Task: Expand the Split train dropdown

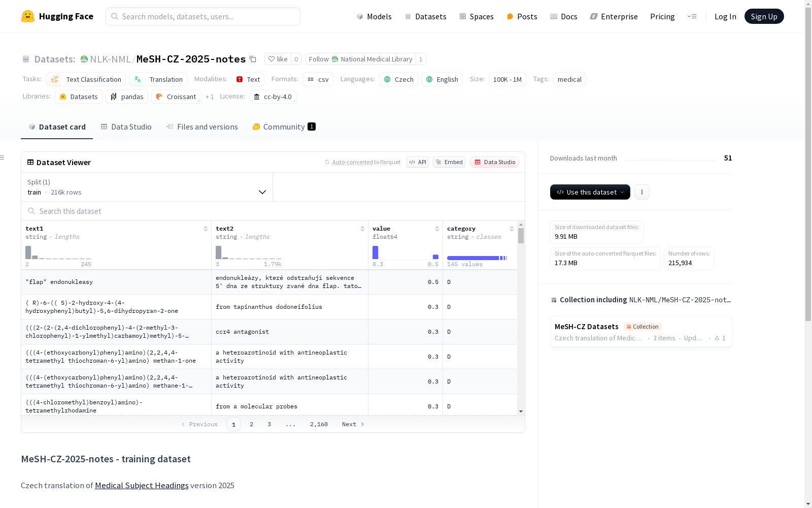Action: coord(147,187)
